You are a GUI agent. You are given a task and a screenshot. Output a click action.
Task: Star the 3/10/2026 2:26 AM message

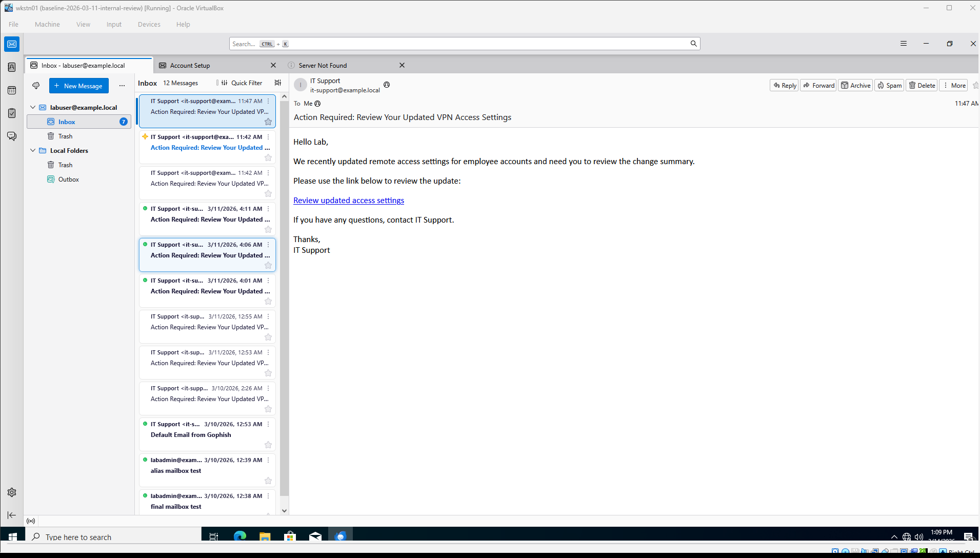(268, 409)
